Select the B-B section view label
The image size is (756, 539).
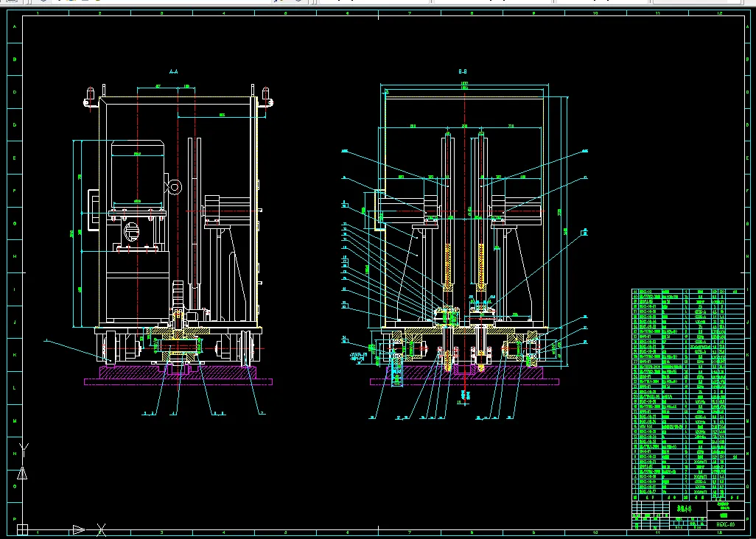tap(463, 71)
